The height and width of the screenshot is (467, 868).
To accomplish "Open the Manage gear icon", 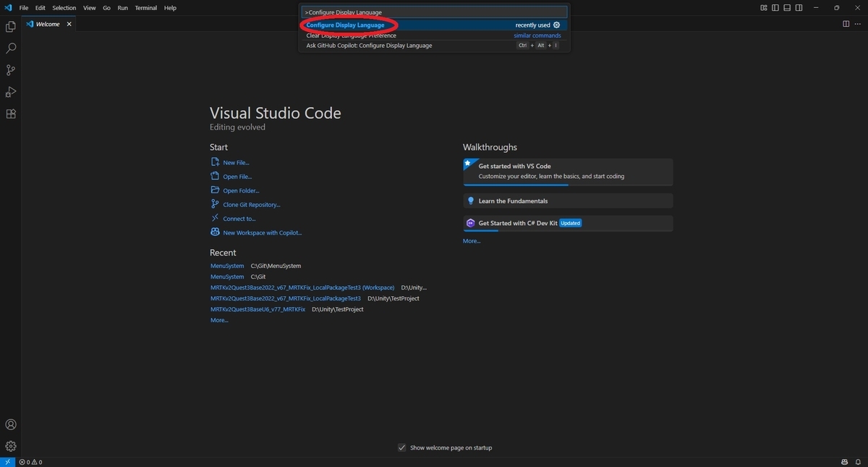I will [10, 445].
